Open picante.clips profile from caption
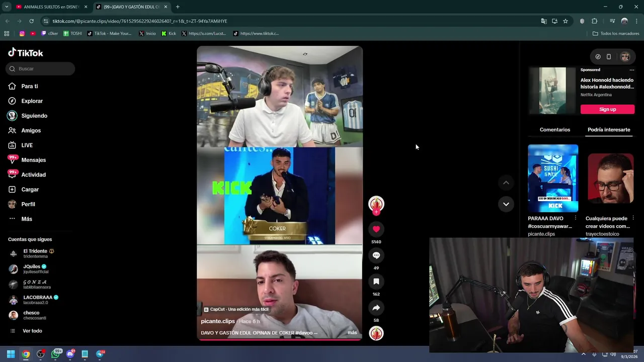644x362 pixels. tap(218, 321)
